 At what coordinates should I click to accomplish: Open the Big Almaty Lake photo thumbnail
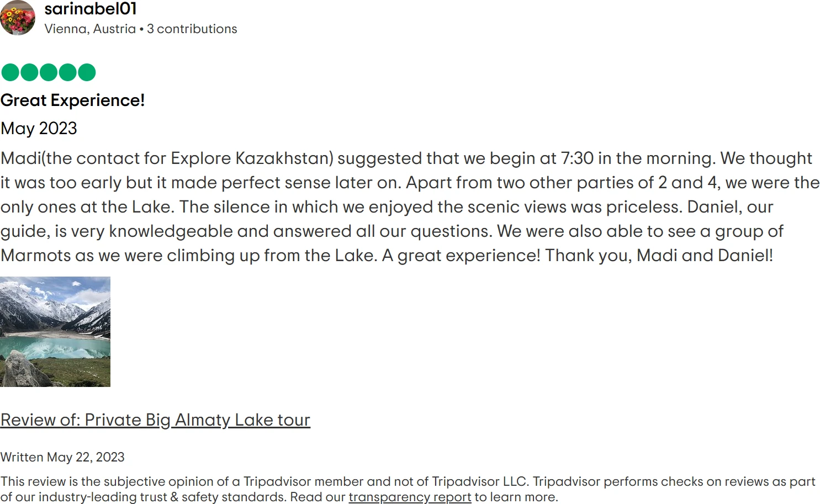[x=55, y=331]
